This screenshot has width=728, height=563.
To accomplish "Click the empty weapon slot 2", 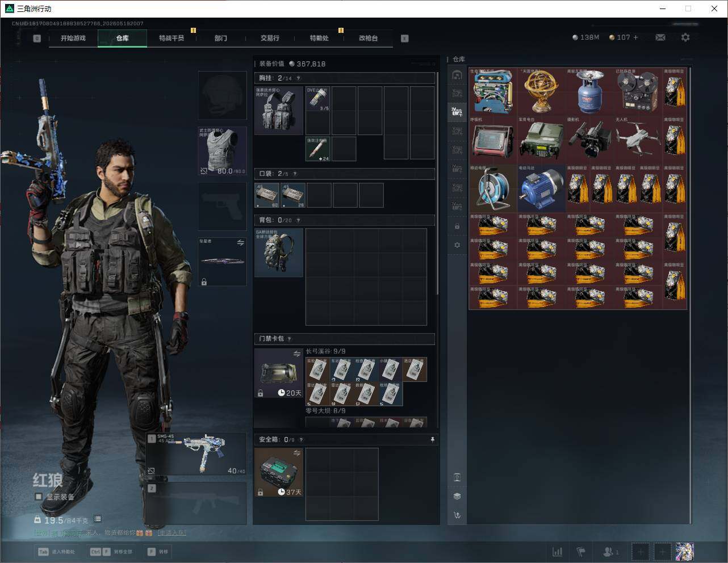I will pyautogui.click(x=196, y=504).
